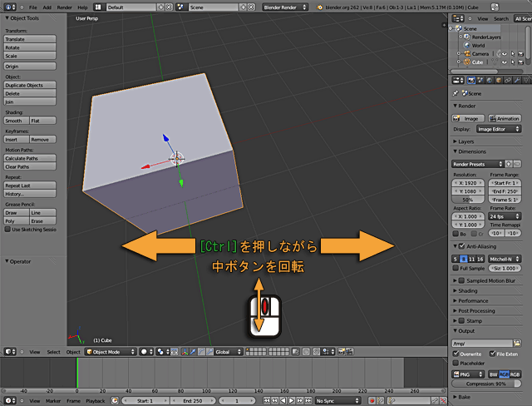Click the Compression 90% slider

point(486,384)
